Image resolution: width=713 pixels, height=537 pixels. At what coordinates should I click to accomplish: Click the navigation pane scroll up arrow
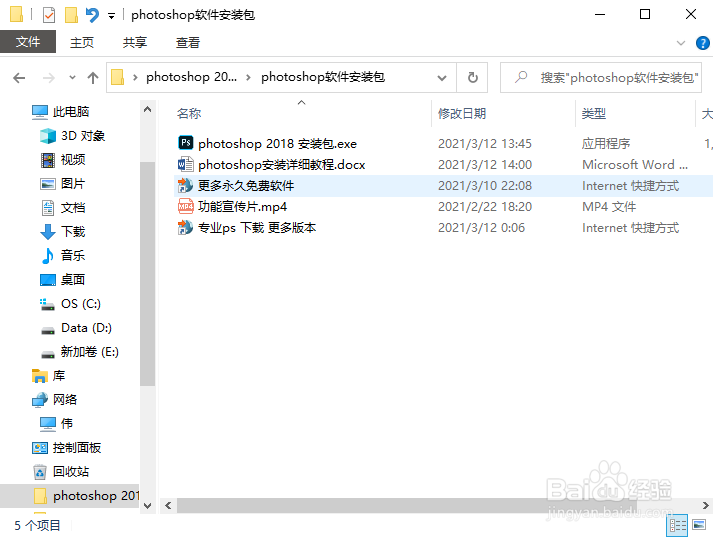(147, 109)
